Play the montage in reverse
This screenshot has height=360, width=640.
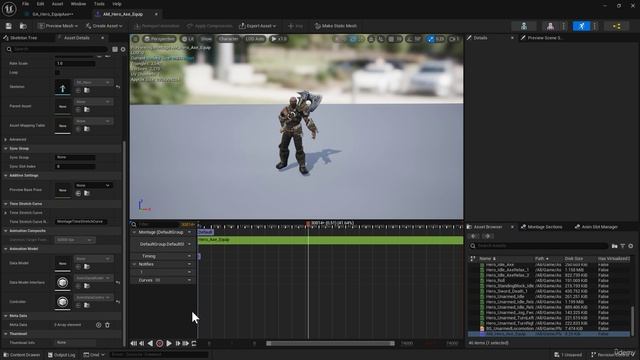150,344
